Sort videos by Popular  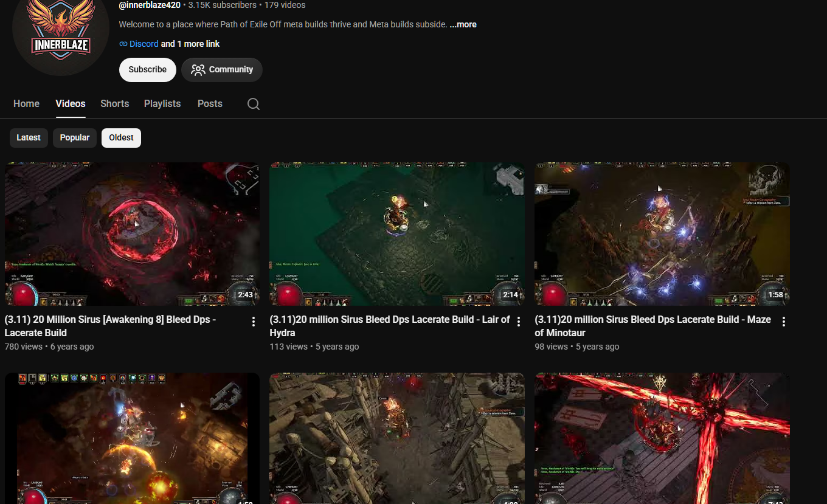(x=75, y=138)
